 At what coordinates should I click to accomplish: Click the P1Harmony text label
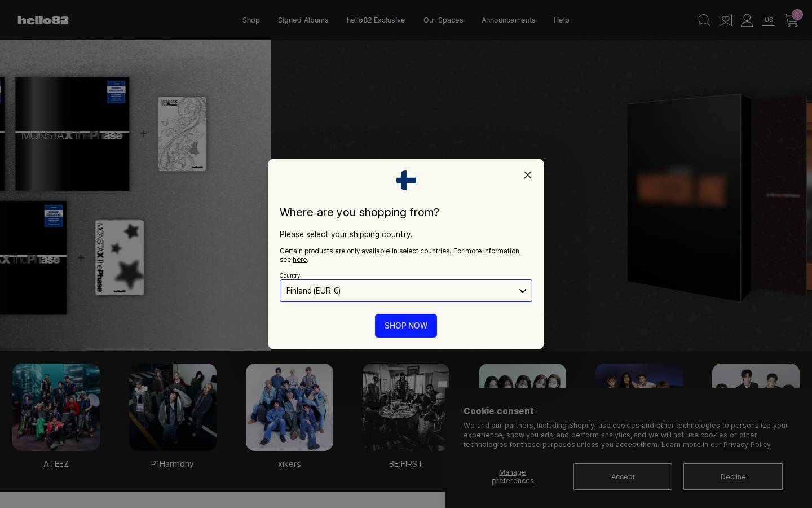point(173,464)
